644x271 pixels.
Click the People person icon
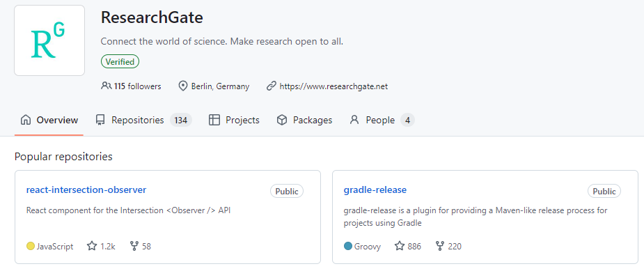pos(354,120)
